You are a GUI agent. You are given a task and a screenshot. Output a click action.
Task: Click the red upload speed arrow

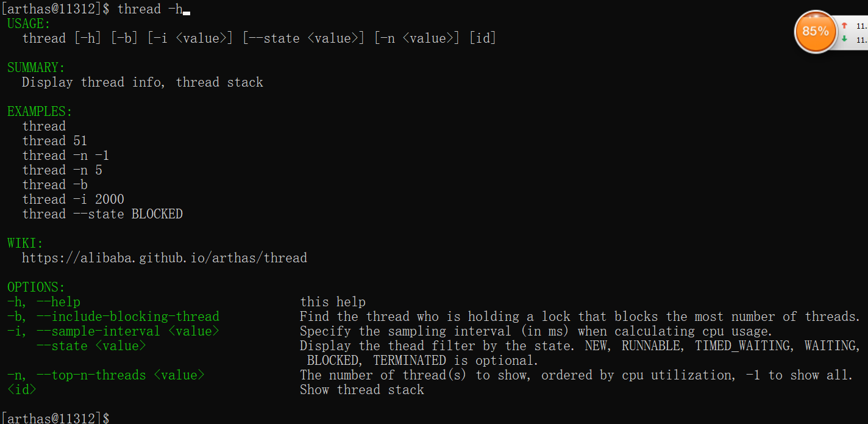click(x=844, y=26)
